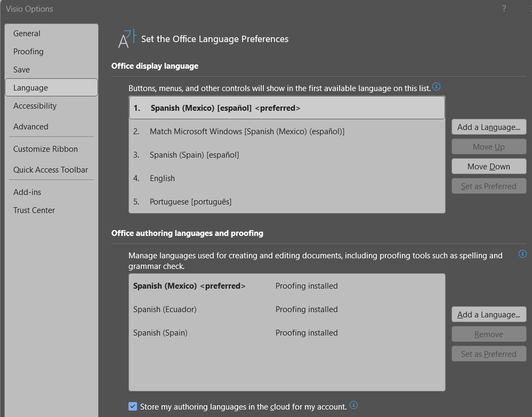532x417 pixels.
Task: Click Set as Preferred for authoring language
Action: pyautogui.click(x=489, y=354)
